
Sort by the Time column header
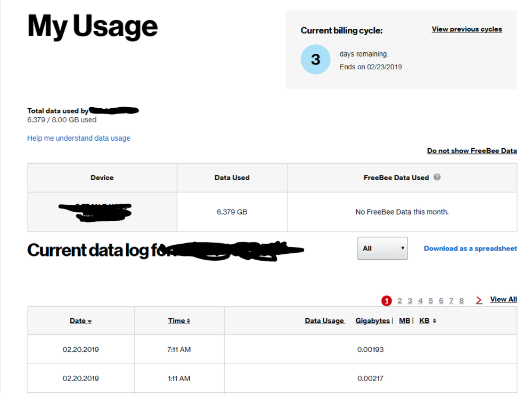pyautogui.click(x=179, y=320)
